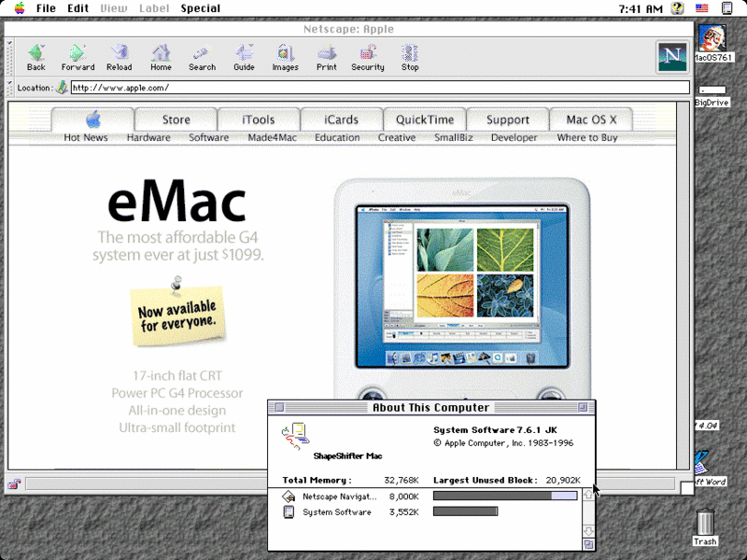This screenshot has height=560, width=747.
Task: Open Netscape Search icon
Action: click(202, 57)
